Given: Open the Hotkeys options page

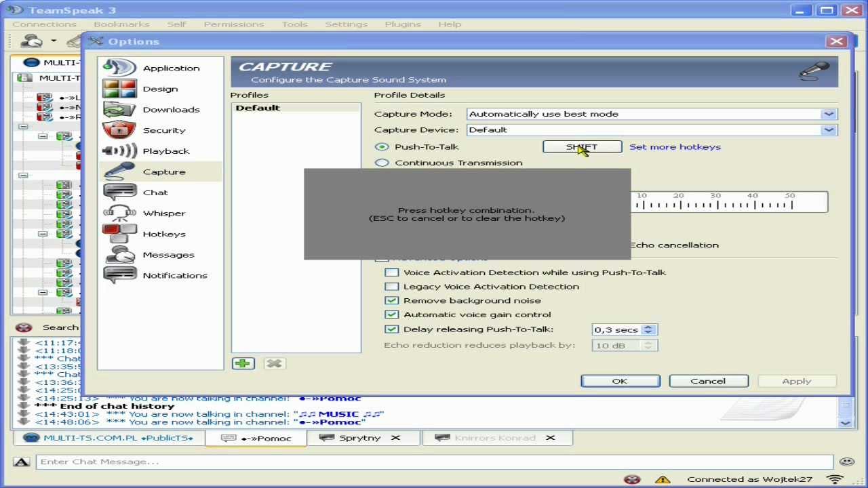Looking at the screenshot, I should (x=160, y=234).
